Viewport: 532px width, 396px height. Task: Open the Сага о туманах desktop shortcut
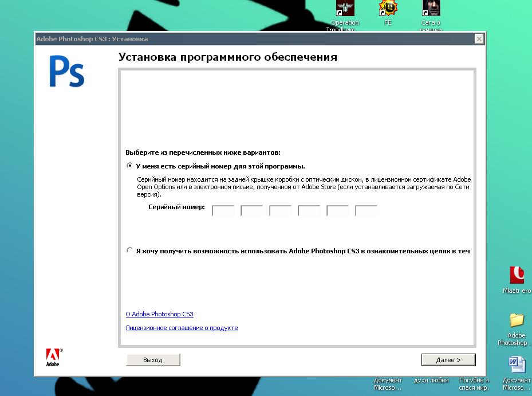tap(431, 8)
